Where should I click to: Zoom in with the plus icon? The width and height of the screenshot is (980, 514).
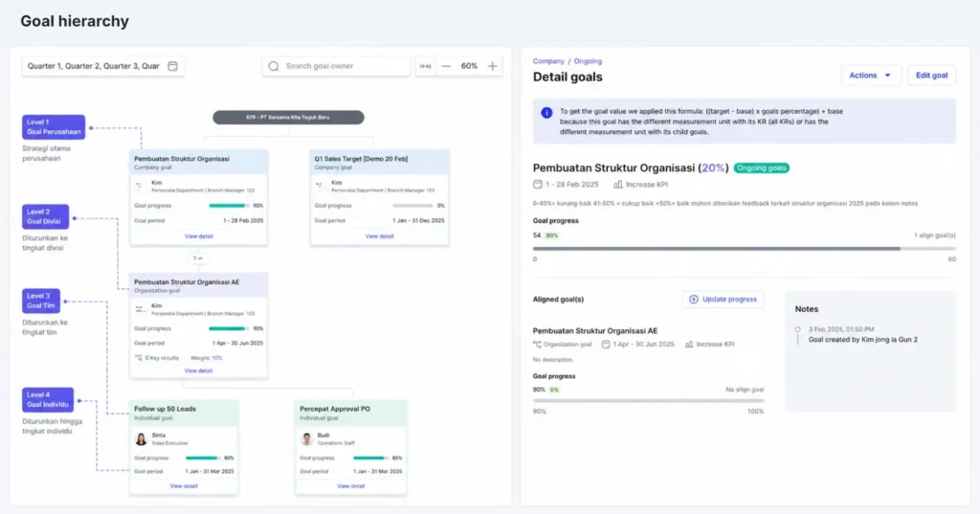[x=493, y=66]
